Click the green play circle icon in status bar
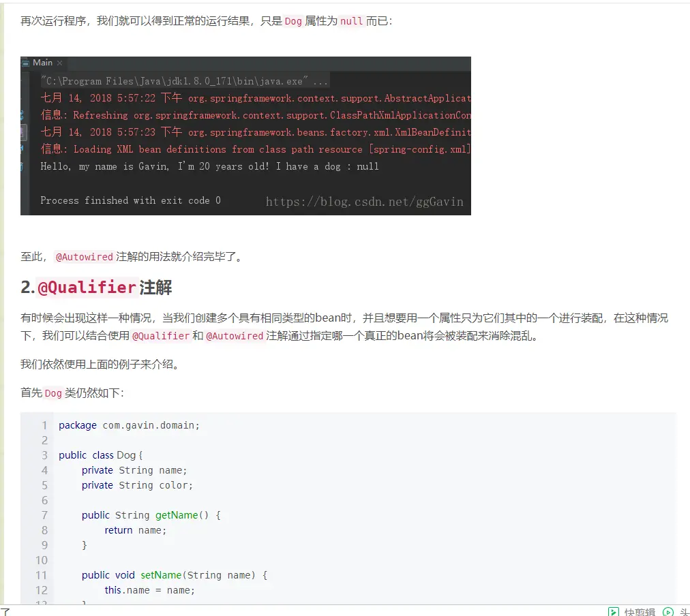The height and width of the screenshot is (616, 690). [x=668, y=612]
